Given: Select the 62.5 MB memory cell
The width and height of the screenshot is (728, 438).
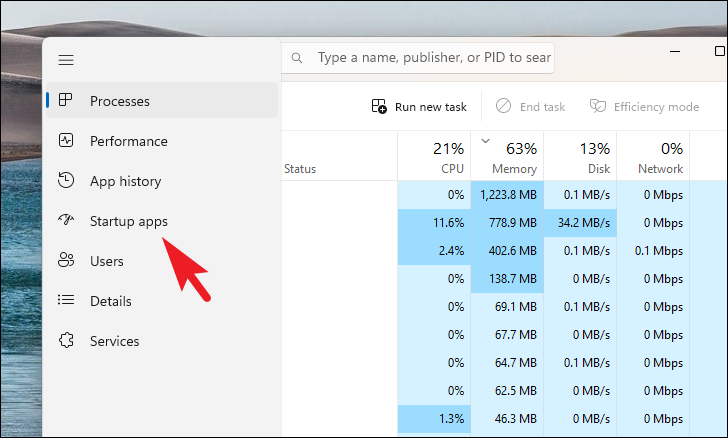Looking at the screenshot, I should (507, 391).
